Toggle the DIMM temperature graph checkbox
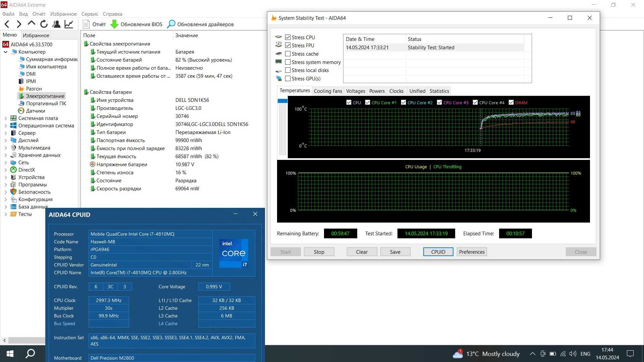This screenshot has width=644, height=362. [x=511, y=102]
